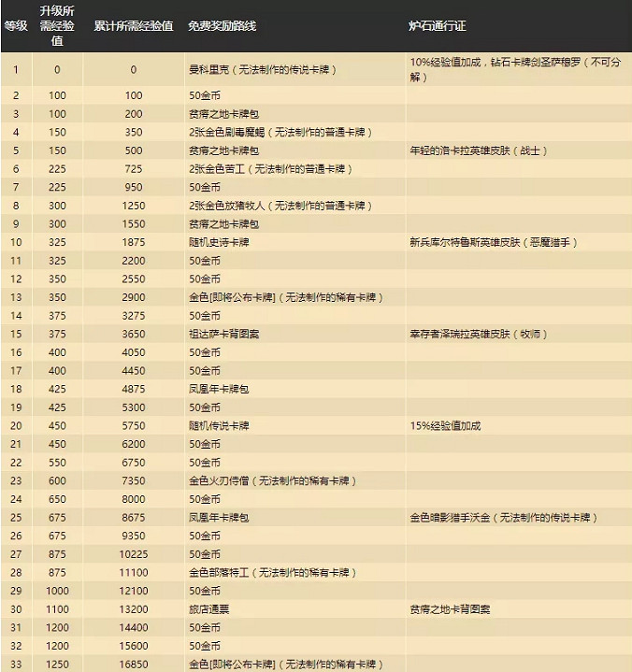Click upgrade experience 650 in level 24 row

tap(57, 499)
